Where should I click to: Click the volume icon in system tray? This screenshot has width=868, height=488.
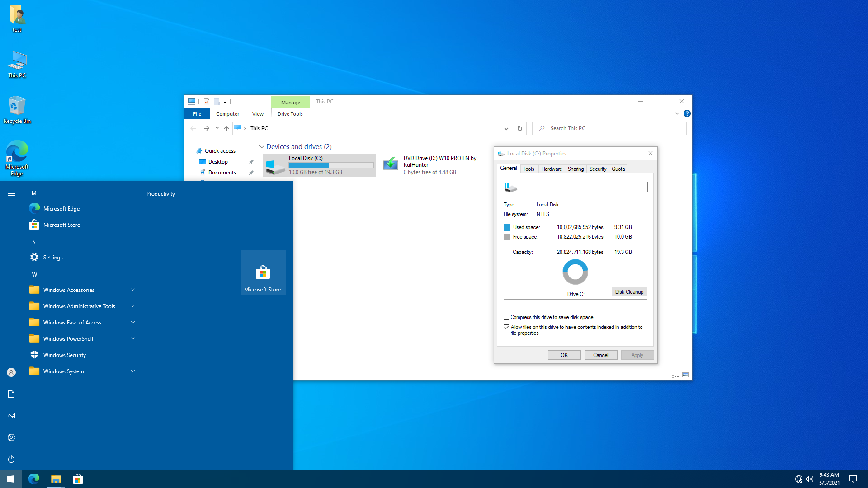[809, 479]
